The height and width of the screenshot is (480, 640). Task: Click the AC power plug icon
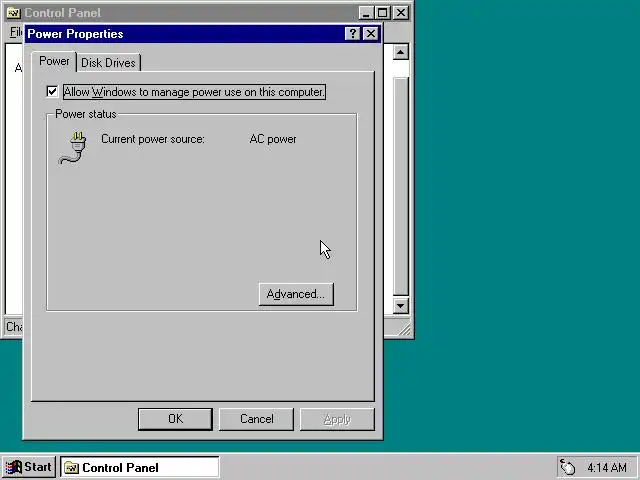73,148
